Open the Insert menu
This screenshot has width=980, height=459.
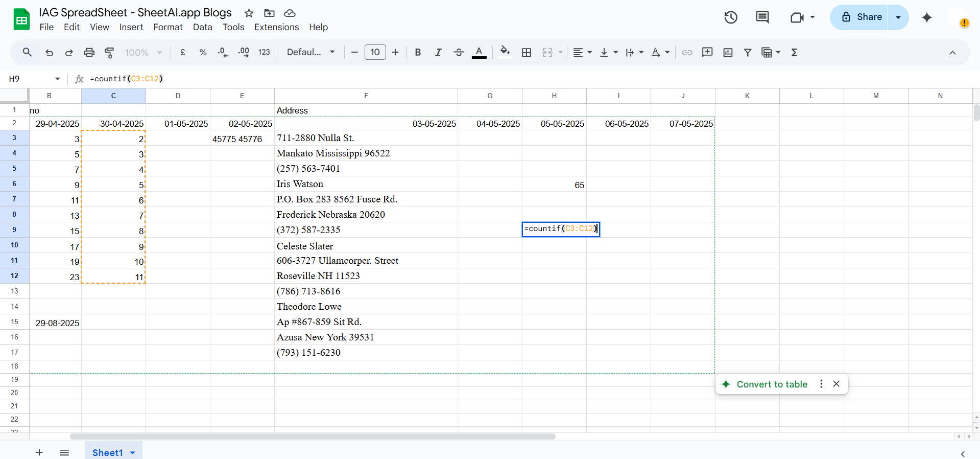131,27
